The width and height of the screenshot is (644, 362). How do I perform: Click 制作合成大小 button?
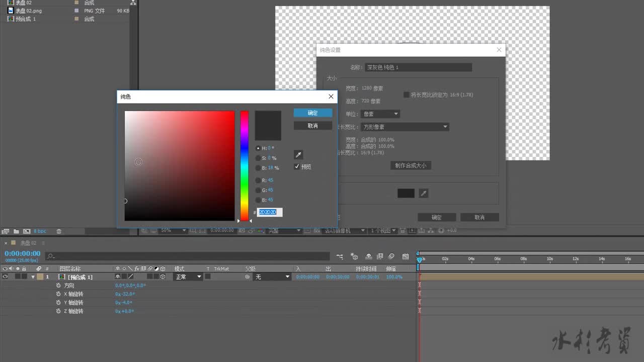pyautogui.click(x=411, y=165)
